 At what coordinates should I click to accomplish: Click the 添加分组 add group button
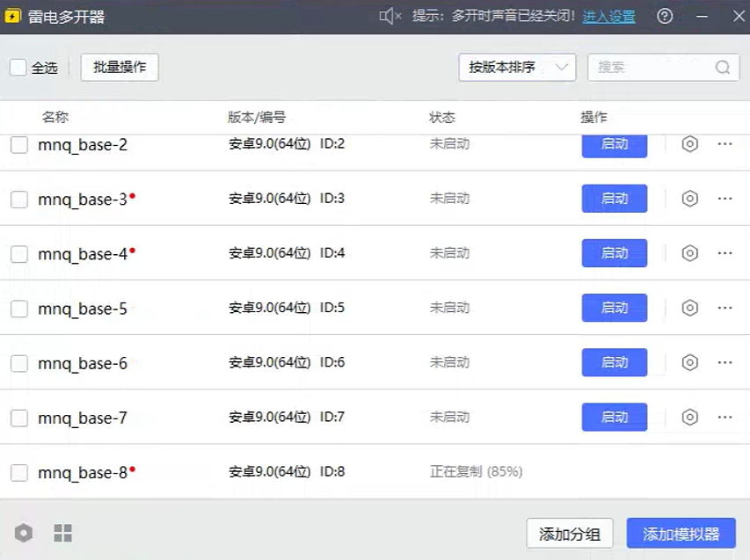click(570, 534)
